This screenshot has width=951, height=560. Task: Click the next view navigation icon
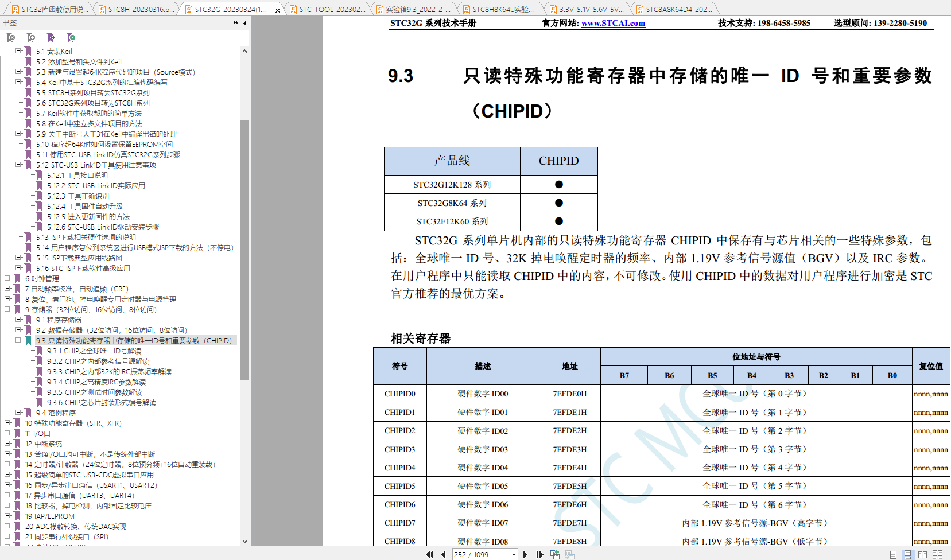click(570, 554)
